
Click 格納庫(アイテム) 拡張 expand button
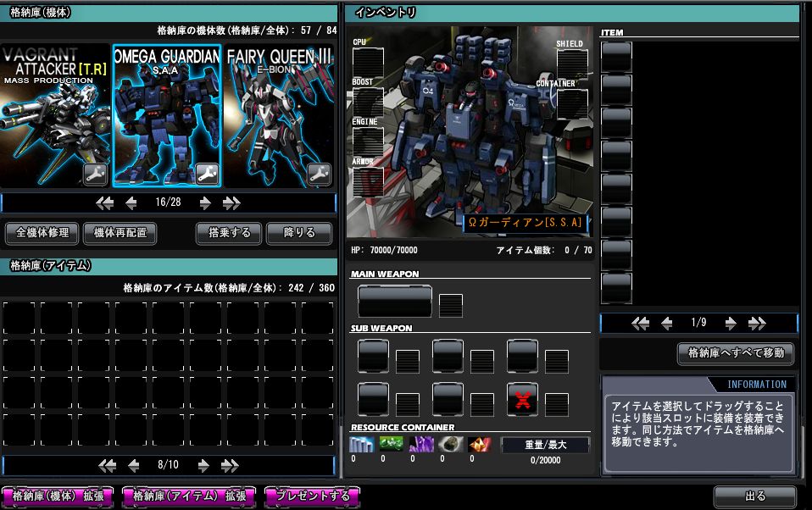pyautogui.click(x=189, y=496)
